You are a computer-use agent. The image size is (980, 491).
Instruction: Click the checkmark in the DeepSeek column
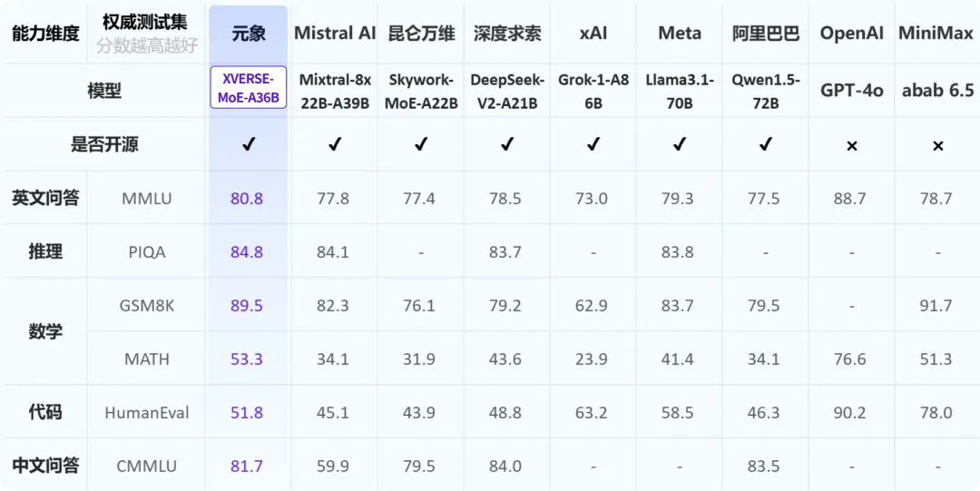507,144
